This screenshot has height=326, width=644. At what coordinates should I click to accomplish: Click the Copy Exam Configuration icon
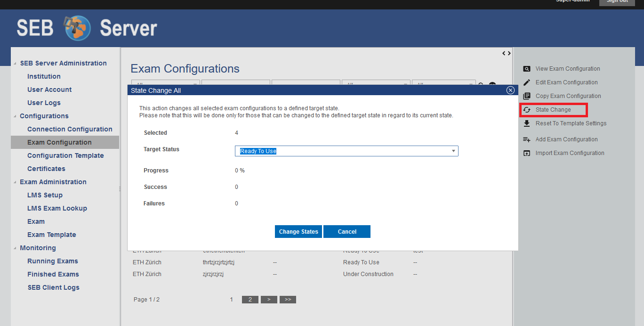[x=527, y=96]
